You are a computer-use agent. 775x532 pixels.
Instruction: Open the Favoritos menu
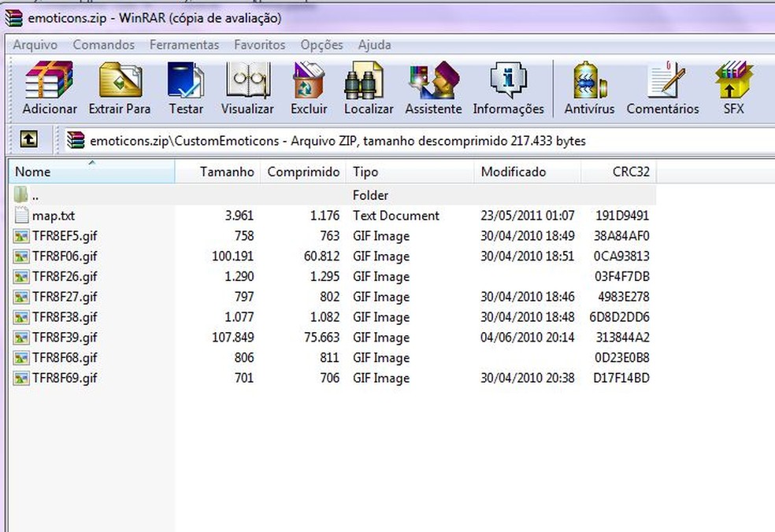coord(259,44)
